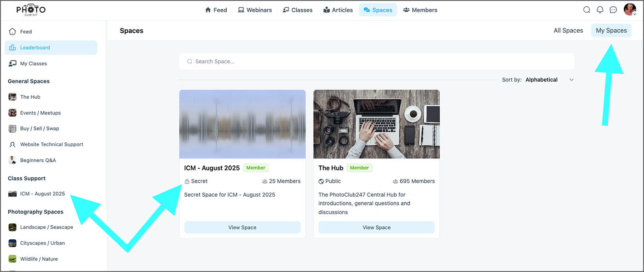This screenshot has width=644, height=272.
Task: Click the Photo Club 247 logo
Action: coord(31,10)
